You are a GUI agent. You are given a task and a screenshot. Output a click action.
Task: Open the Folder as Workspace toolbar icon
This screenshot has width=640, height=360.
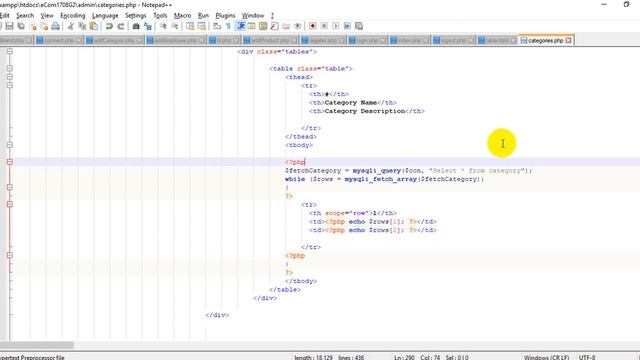point(286,26)
